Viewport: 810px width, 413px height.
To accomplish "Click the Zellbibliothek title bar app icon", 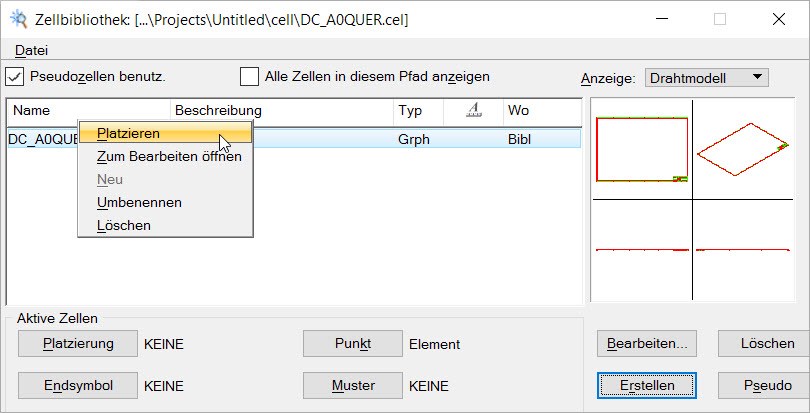I will 18,19.
